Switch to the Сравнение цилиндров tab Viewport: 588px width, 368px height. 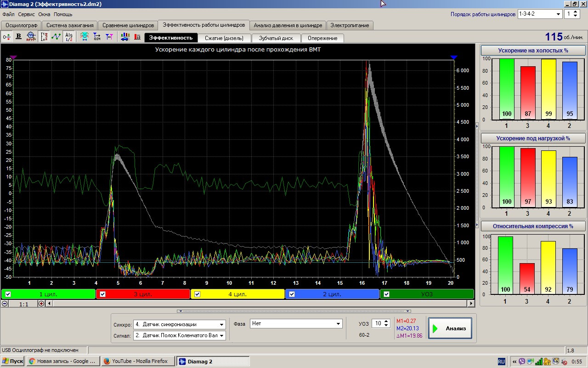tap(128, 25)
